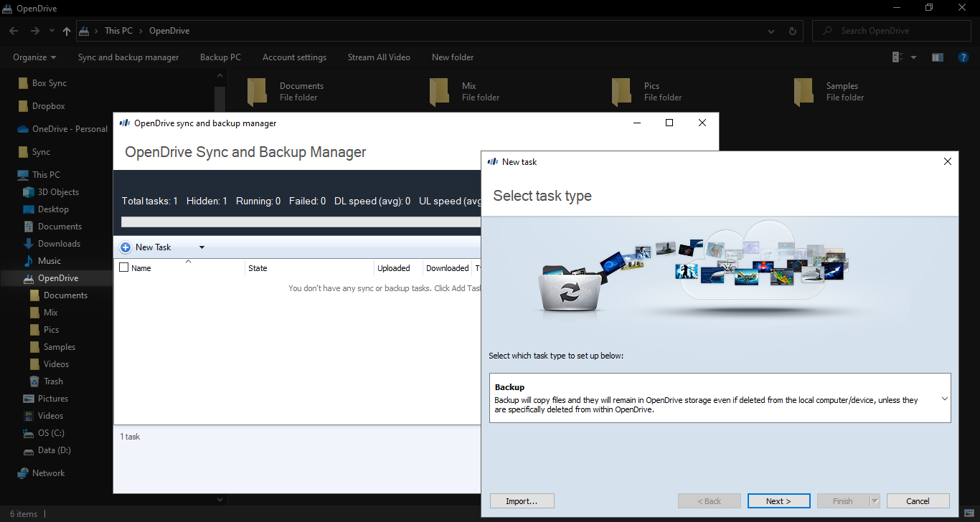Open the Organize dropdown menu
Image resolution: width=980 pixels, height=522 pixels.
[34, 57]
